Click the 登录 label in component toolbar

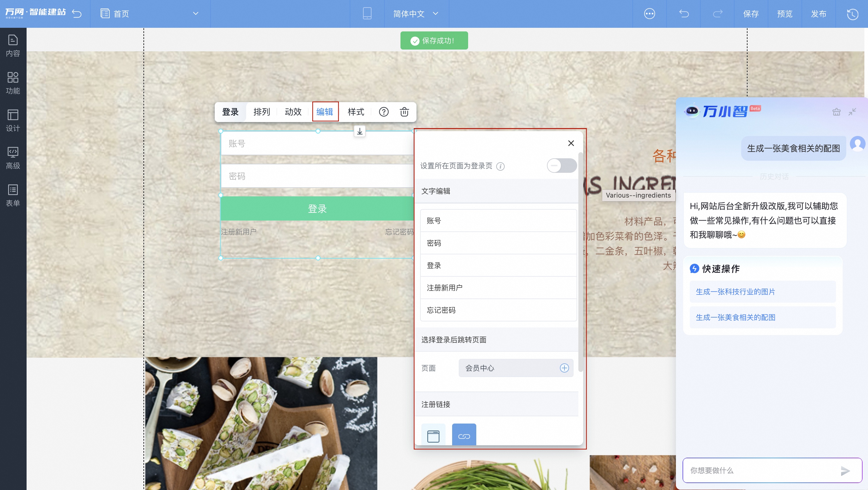tap(230, 112)
